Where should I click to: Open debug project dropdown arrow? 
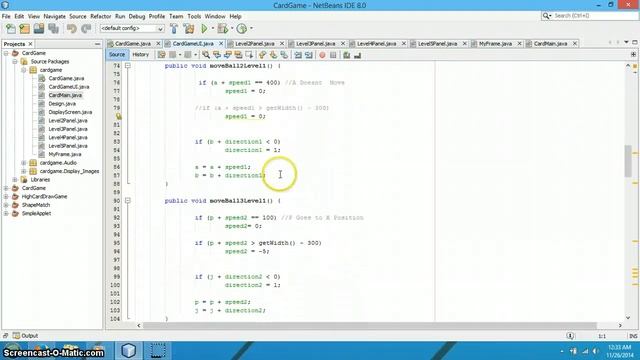pos(232,29)
